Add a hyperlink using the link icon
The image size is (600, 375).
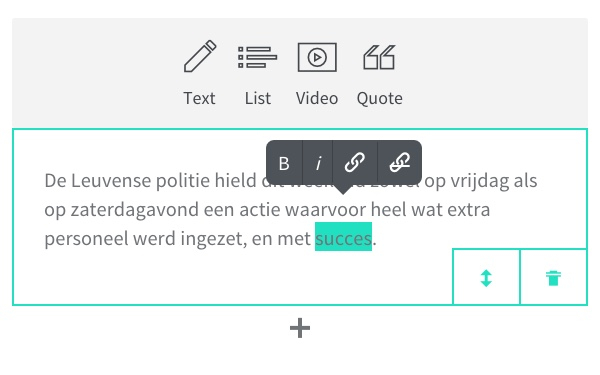pyautogui.click(x=355, y=163)
